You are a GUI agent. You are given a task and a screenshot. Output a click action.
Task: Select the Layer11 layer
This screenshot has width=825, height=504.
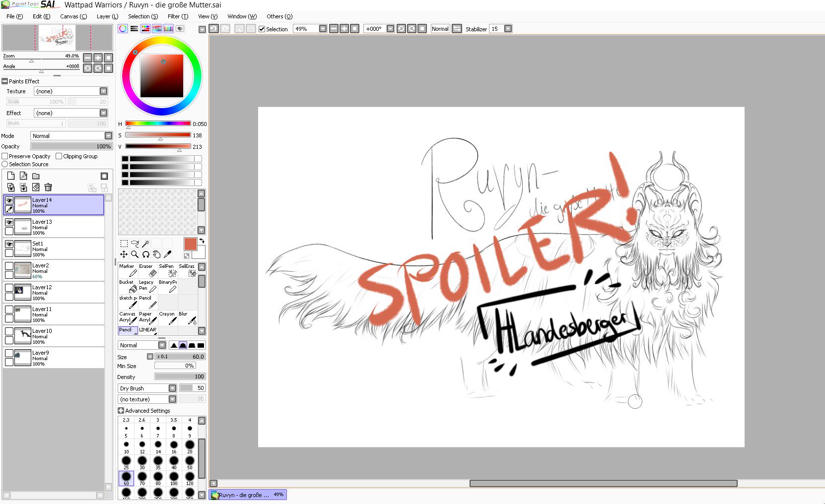[54, 315]
